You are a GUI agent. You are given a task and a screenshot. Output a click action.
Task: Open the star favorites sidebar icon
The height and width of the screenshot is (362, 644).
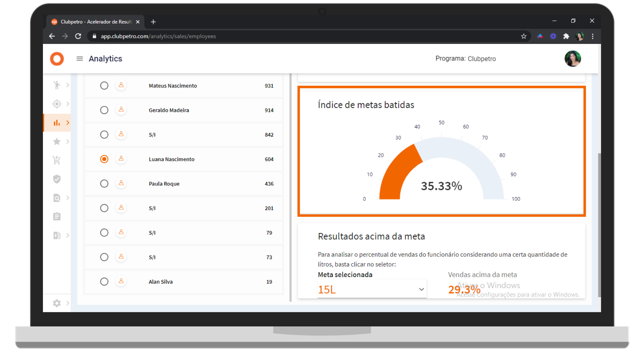57,141
